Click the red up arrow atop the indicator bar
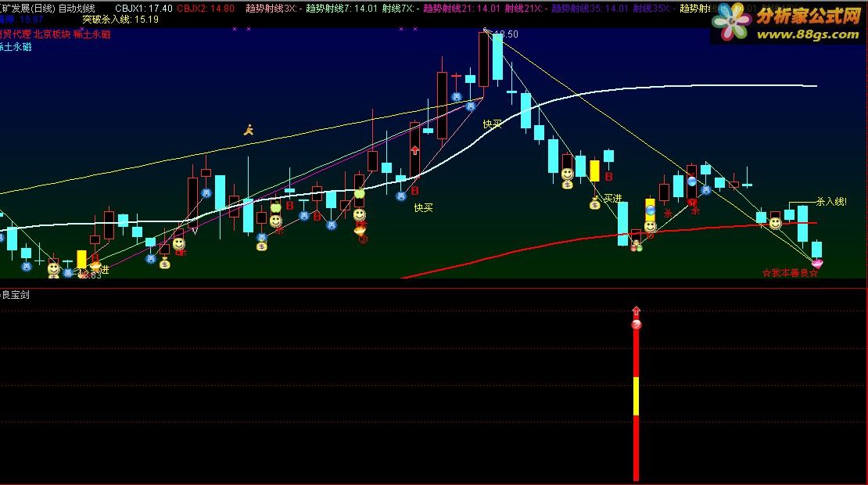This screenshot has height=485, width=868. pos(636,311)
